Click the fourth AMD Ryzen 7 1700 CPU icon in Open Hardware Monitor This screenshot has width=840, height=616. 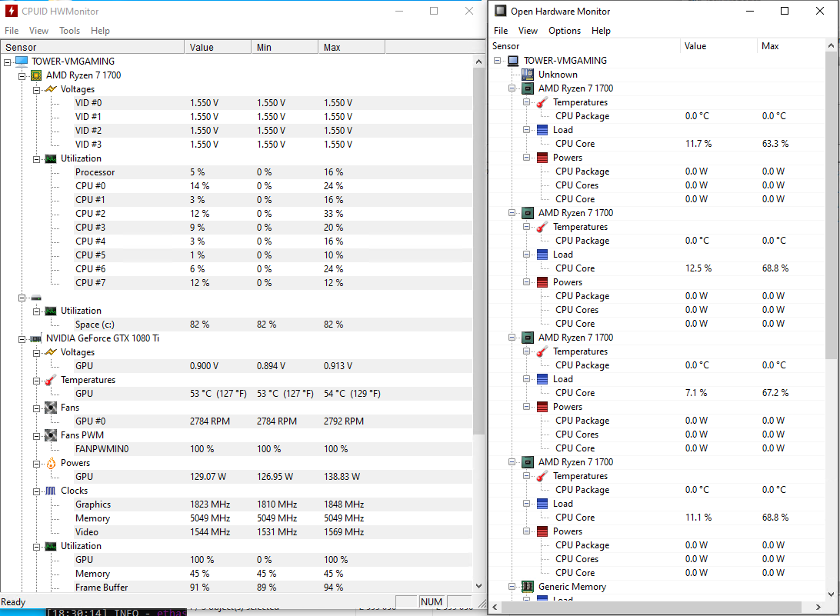[x=528, y=462]
